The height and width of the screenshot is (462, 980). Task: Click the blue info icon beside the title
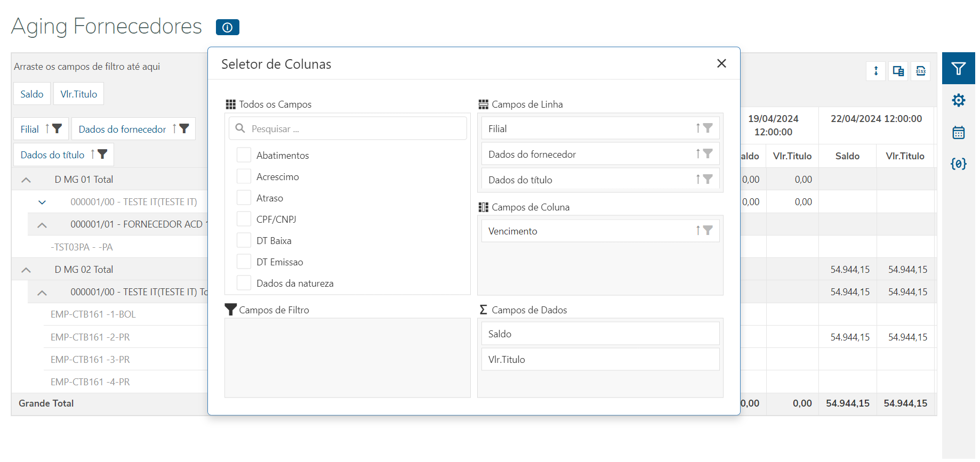click(x=227, y=27)
